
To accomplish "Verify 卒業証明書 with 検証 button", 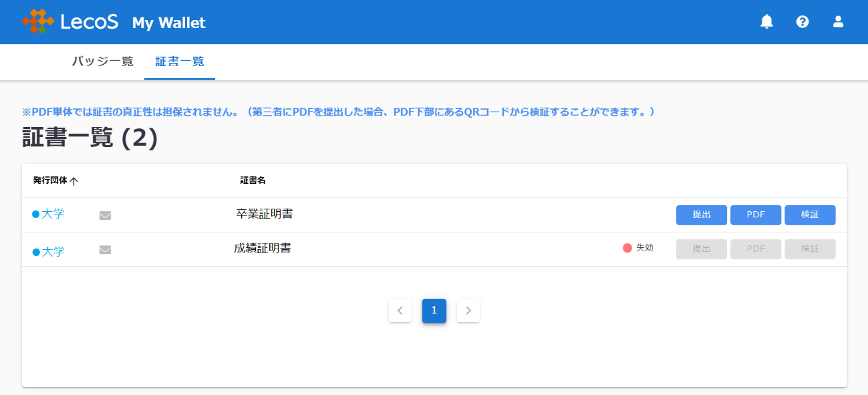I will pyautogui.click(x=810, y=215).
